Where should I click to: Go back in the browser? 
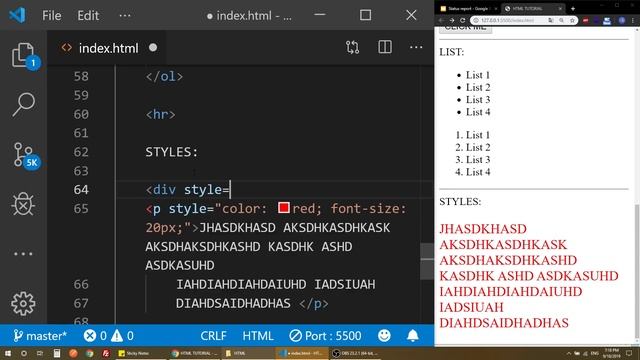tap(441, 20)
